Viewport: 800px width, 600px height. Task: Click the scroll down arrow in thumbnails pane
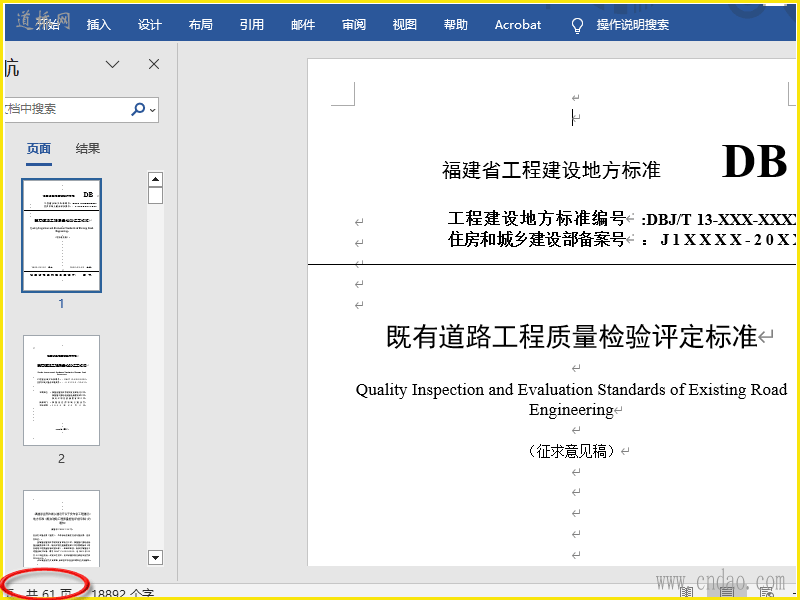click(155, 558)
